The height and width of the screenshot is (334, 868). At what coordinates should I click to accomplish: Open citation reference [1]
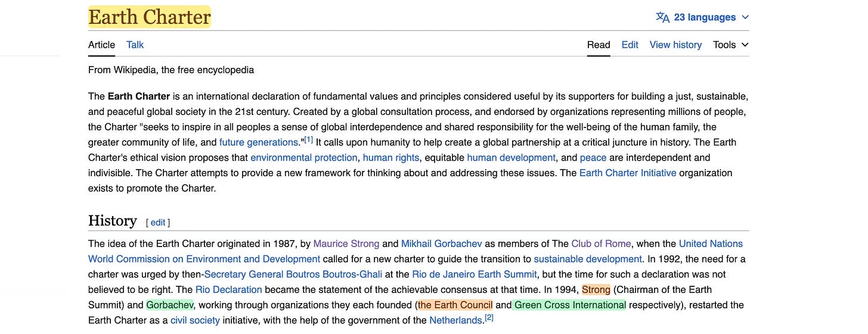click(x=308, y=140)
